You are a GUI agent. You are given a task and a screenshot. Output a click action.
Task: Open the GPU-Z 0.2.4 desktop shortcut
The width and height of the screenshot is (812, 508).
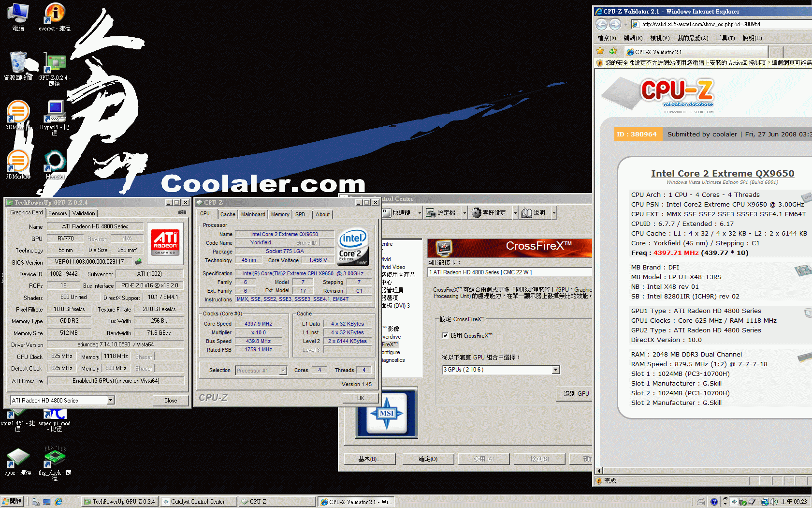click(x=55, y=69)
